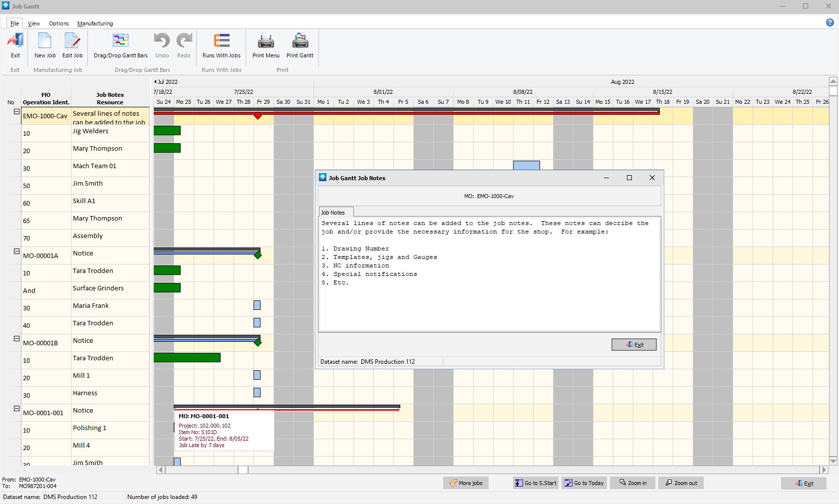Click the blue bar for Mill 1
This screenshot has width=839, height=504.
(x=257, y=375)
